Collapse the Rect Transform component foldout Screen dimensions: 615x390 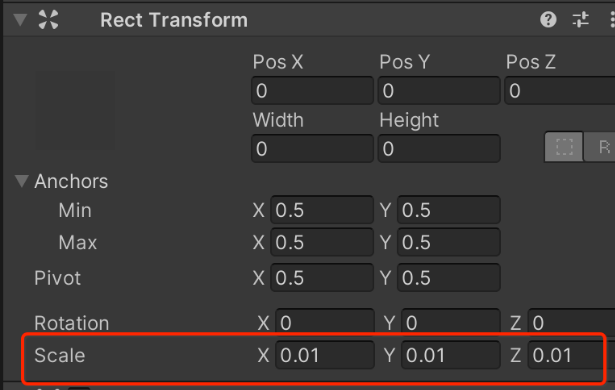[20, 20]
